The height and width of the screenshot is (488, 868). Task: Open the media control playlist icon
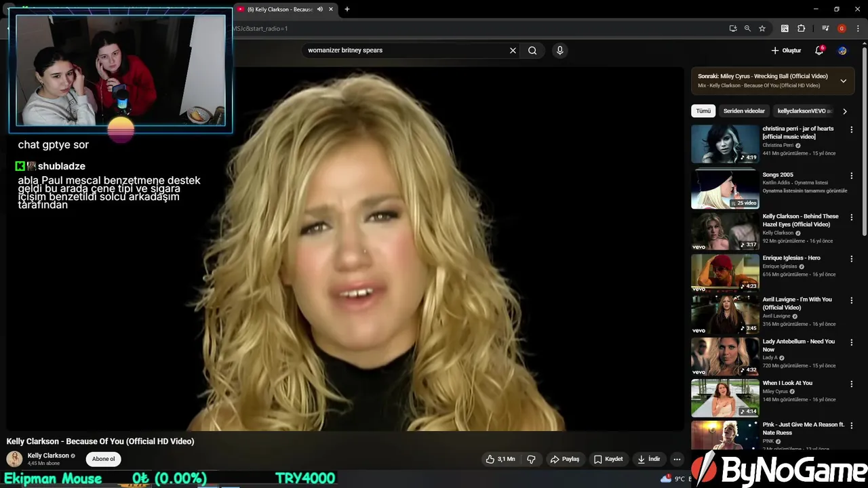825,28
